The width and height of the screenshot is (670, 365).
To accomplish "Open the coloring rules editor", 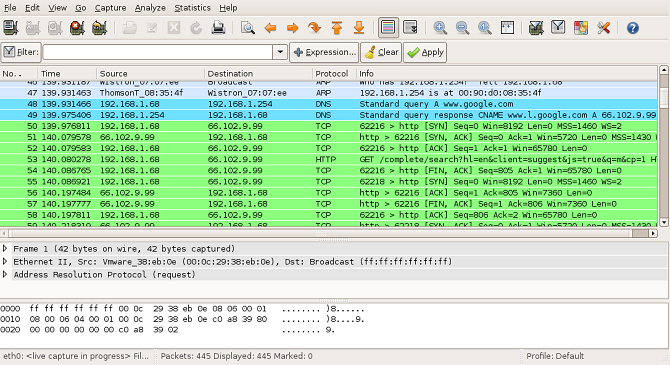I will click(581, 28).
